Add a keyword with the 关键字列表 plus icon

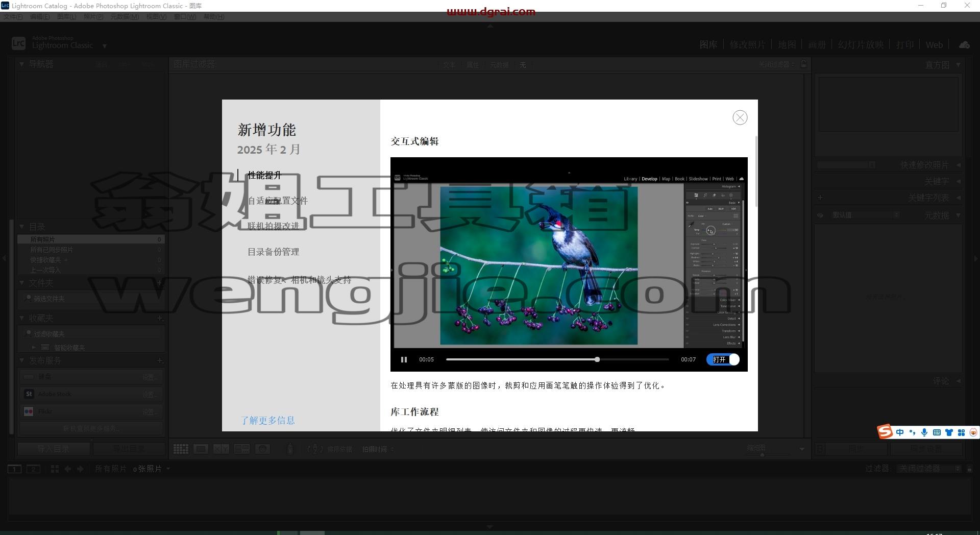(x=820, y=198)
